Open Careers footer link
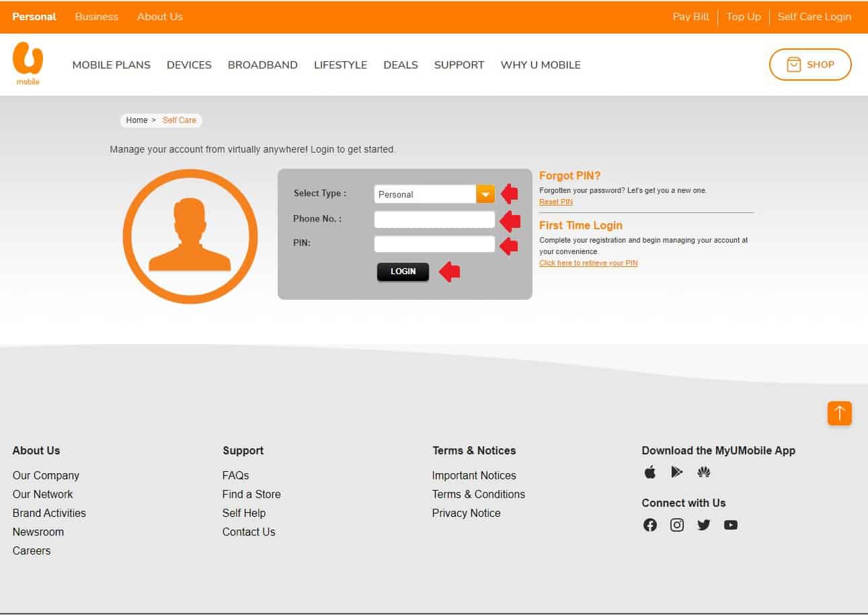Image resolution: width=868 pixels, height=615 pixels. coord(32,550)
